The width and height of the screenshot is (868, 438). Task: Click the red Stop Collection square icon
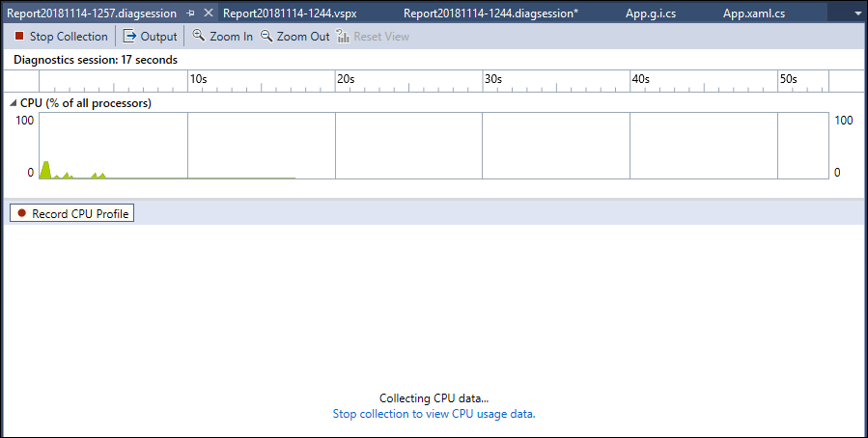[19, 36]
